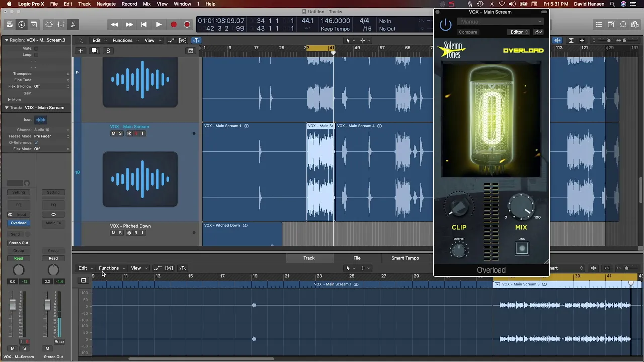
Task: Click the Fast Forward transport button
Action: click(x=129, y=24)
